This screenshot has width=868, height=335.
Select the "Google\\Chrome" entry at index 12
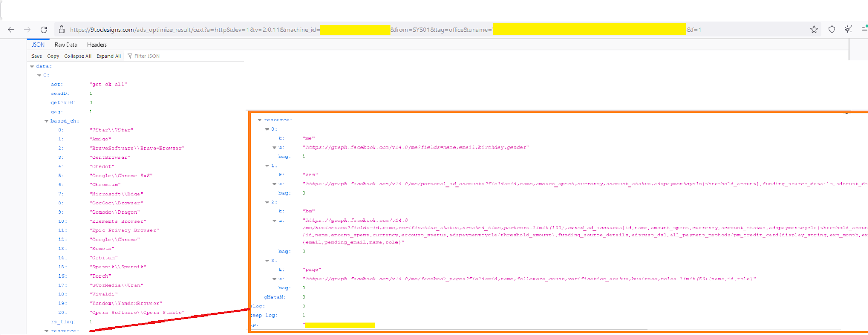pyautogui.click(x=114, y=239)
